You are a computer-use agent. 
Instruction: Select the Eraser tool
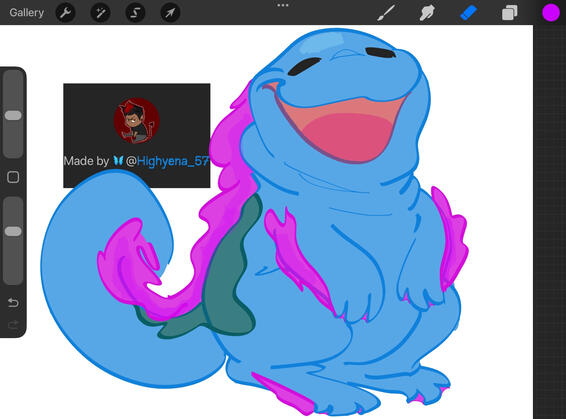(469, 13)
